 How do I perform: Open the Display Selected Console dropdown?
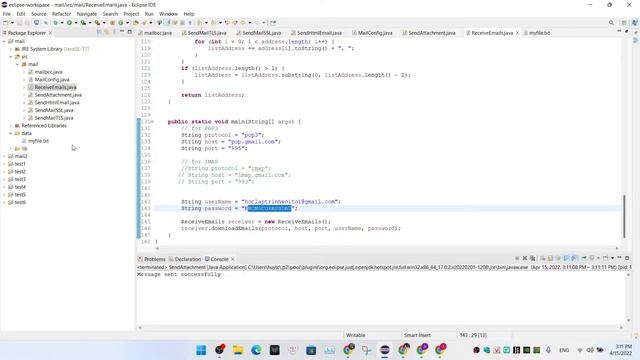point(598,258)
